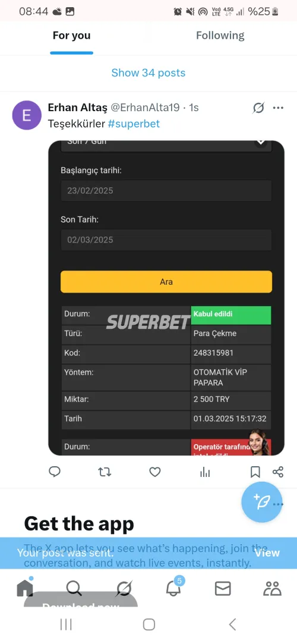View post analytics bar chart icon

coord(205,472)
